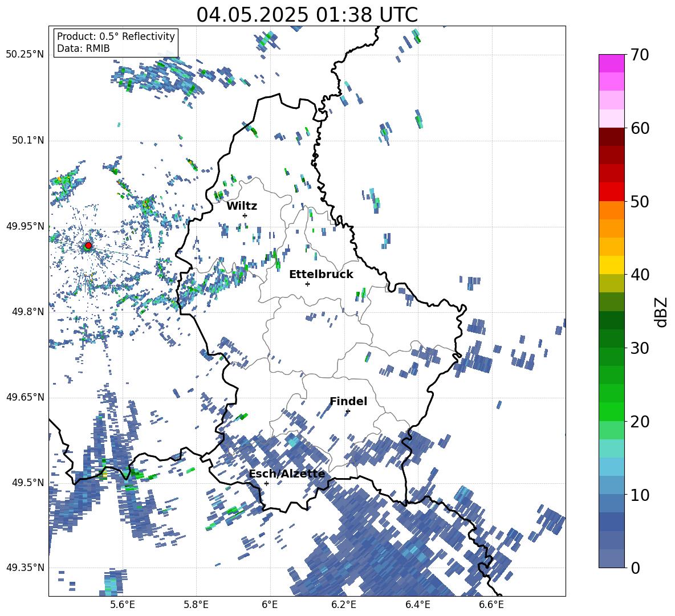Click the 60 colorbar tick label
The height and width of the screenshot is (616, 675).
click(639, 128)
